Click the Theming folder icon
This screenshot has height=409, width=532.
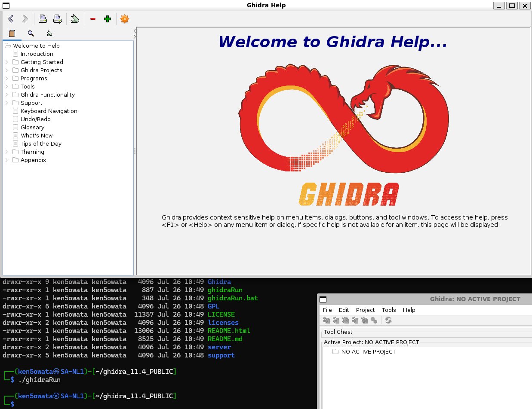(15, 152)
